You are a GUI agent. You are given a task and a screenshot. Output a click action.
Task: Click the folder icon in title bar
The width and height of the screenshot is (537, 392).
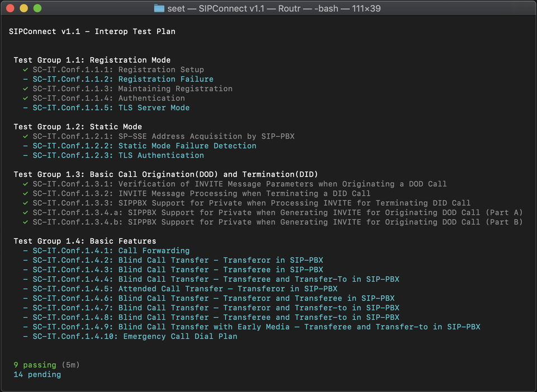pos(159,8)
